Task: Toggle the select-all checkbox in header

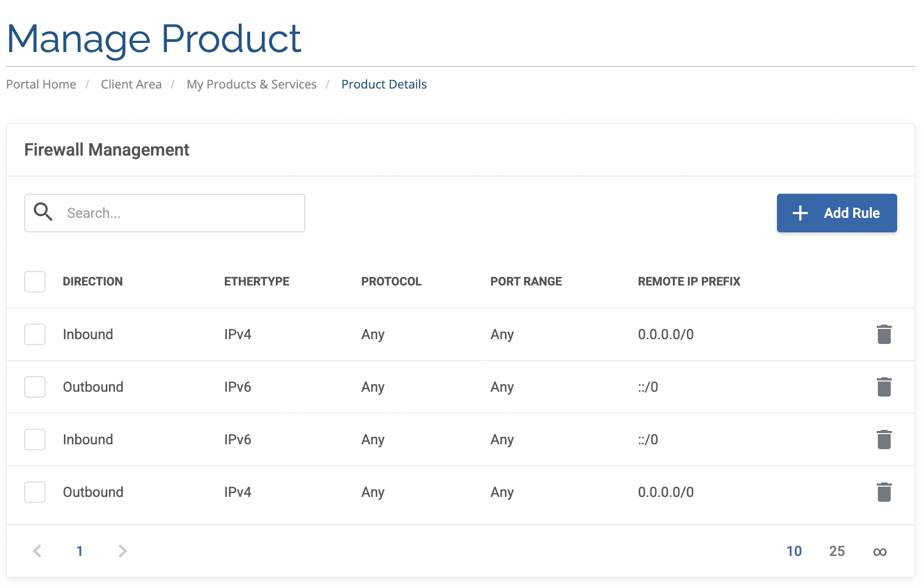Action: (x=35, y=282)
